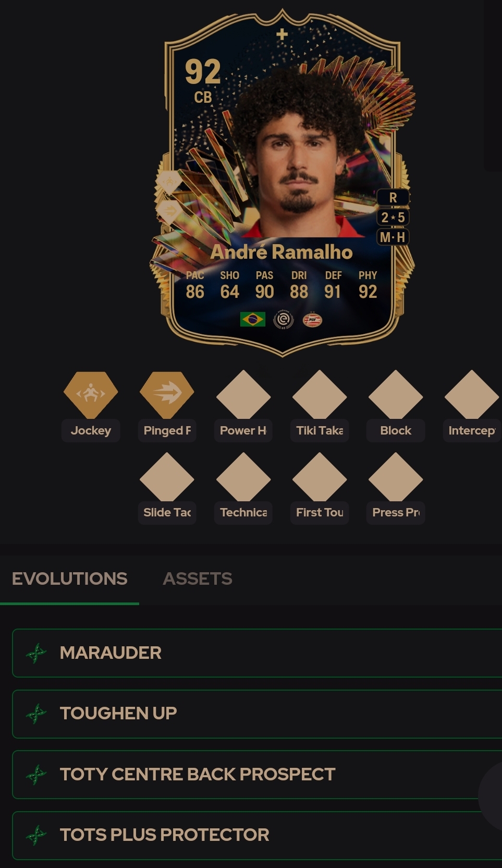The height and width of the screenshot is (868, 502).
Task: Open the Evolutions tab
Action: tap(69, 578)
